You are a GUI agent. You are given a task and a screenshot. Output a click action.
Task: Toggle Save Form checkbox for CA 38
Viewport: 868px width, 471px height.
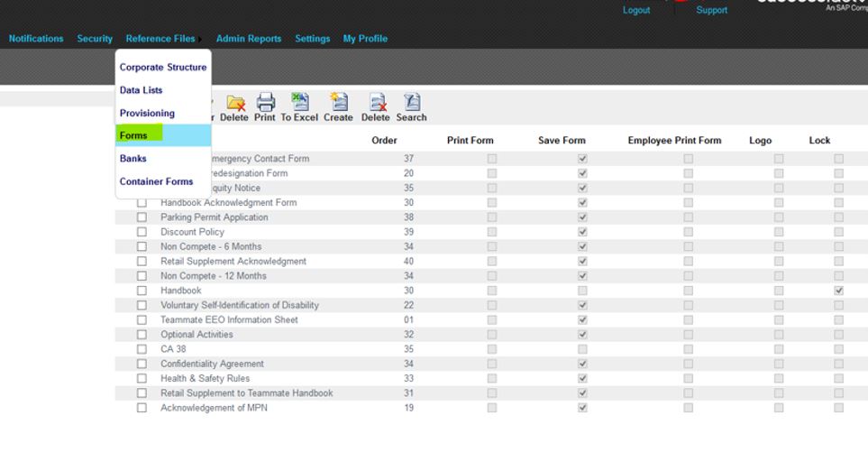point(582,349)
